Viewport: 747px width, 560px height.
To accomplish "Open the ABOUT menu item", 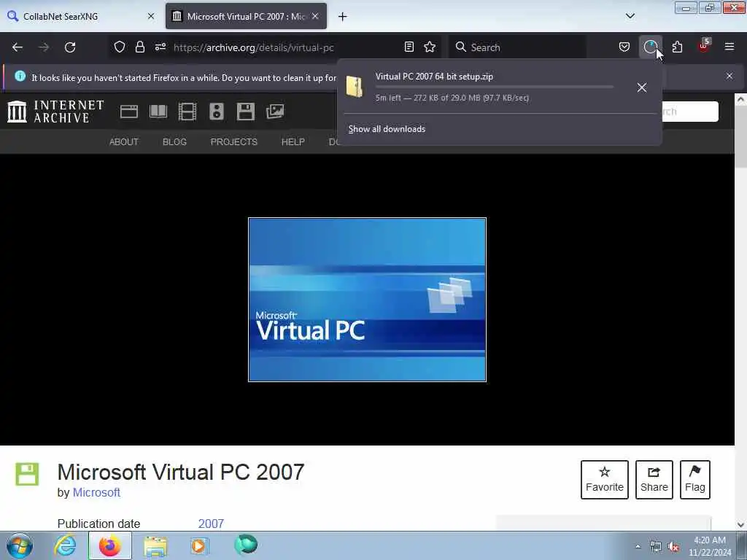I will click(124, 142).
